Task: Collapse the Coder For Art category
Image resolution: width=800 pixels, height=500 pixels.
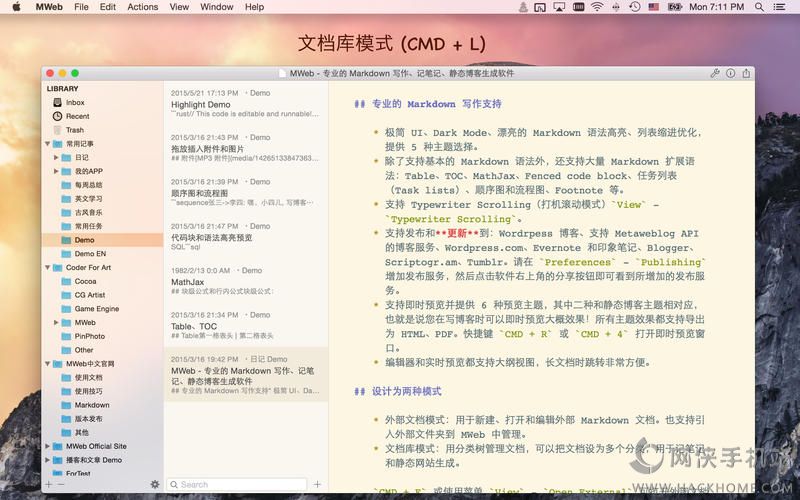Action: [47, 267]
